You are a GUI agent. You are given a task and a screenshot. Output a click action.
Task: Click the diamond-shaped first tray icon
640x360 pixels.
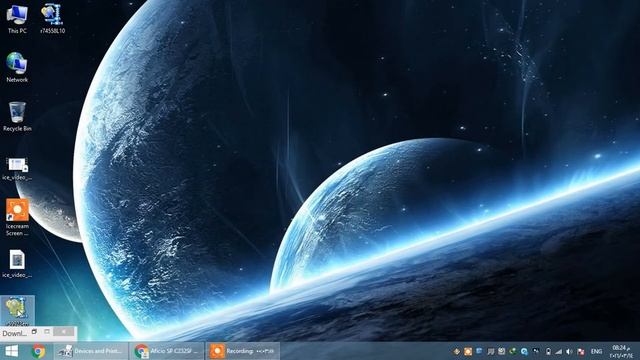456,351
